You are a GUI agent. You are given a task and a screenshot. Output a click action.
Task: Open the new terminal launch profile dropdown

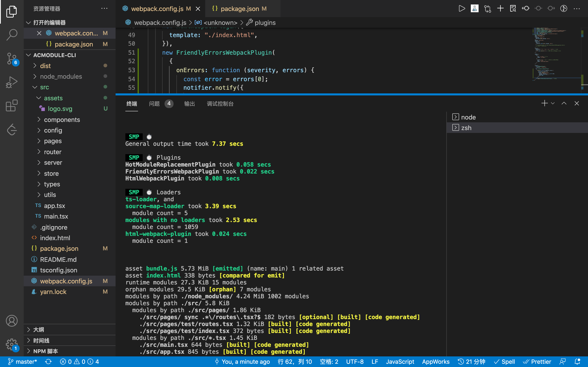[x=553, y=103]
